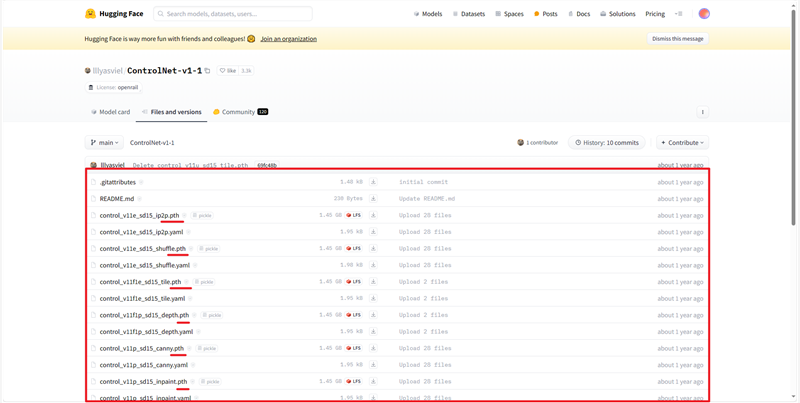Click the LFS badge on control_v11e_sd15_shuffle.pth
This screenshot has height=403, width=800.
pos(354,248)
